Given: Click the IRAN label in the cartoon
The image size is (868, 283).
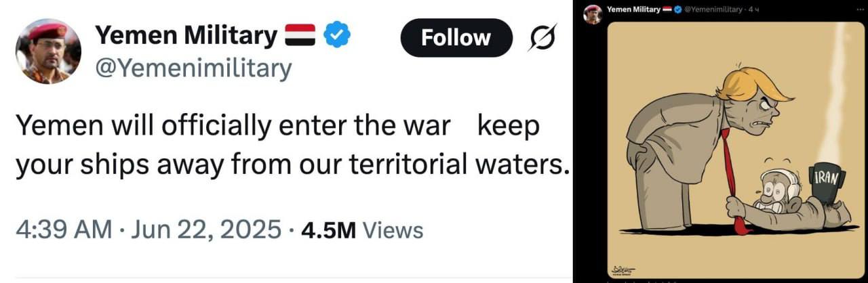Looking at the screenshot, I should click(x=827, y=179).
